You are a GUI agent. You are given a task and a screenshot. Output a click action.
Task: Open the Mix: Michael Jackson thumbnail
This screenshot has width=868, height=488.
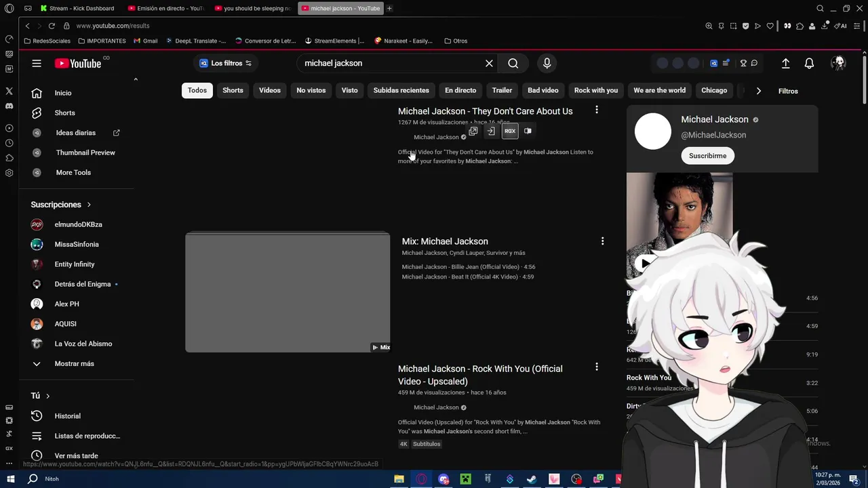coord(288,292)
